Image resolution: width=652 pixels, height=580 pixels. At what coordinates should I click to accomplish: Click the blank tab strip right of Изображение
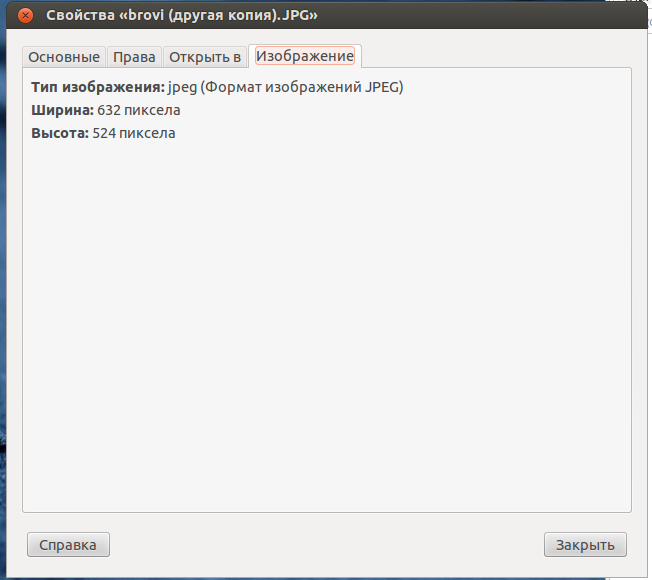tap(495, 56)
